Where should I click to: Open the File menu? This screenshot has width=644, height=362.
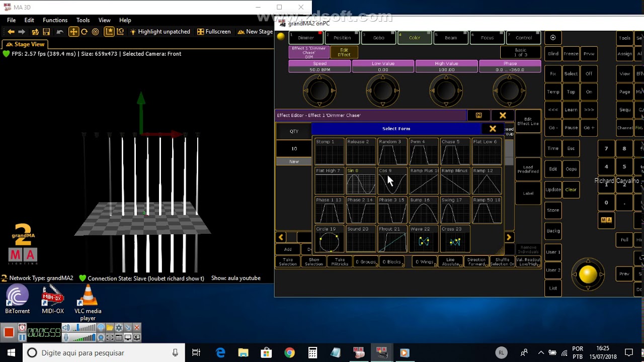point(11,20)
